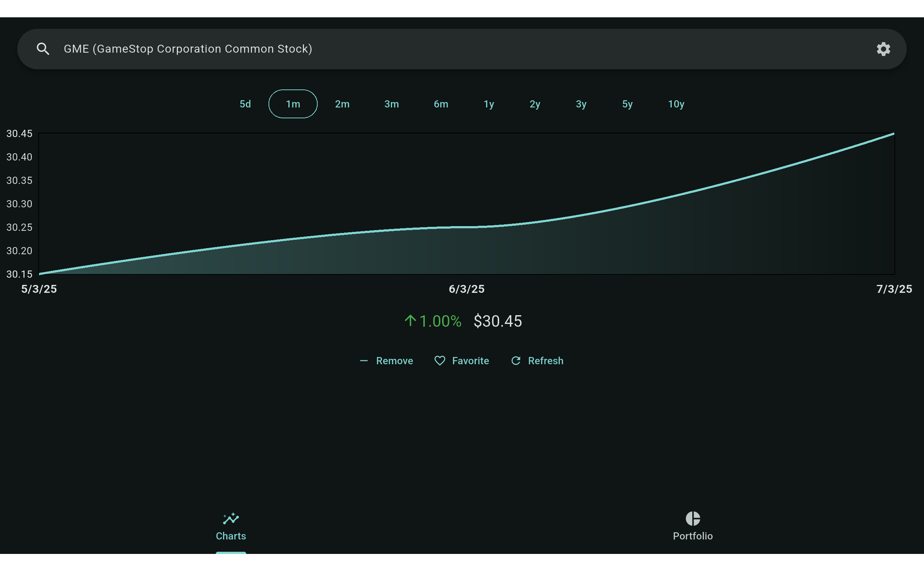
Task: Click the search magnifier icon
Action: (43, 49)
